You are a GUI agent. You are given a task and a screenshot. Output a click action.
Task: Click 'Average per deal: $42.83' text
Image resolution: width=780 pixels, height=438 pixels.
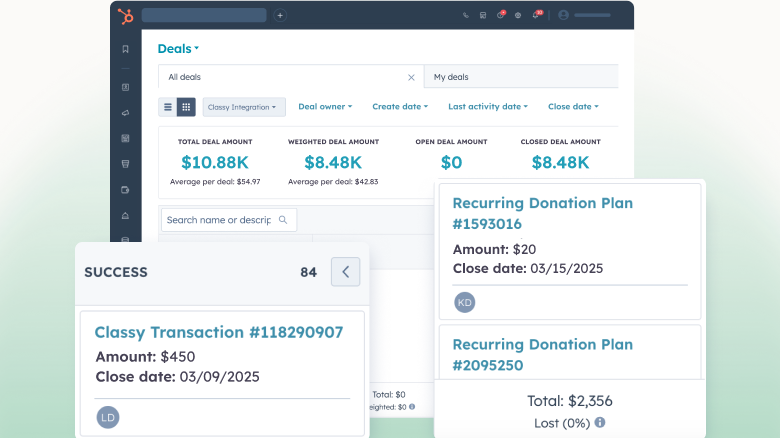tap(333, 182)
